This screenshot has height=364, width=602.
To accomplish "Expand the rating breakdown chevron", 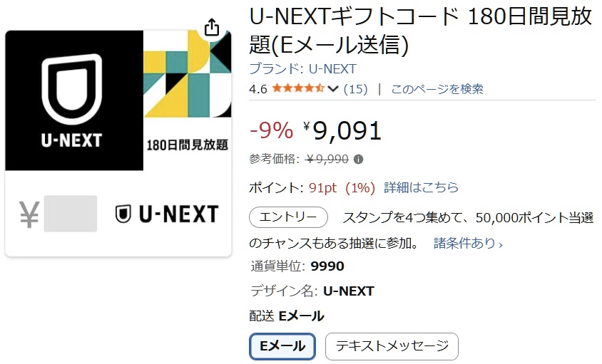I will click(333, 89).
